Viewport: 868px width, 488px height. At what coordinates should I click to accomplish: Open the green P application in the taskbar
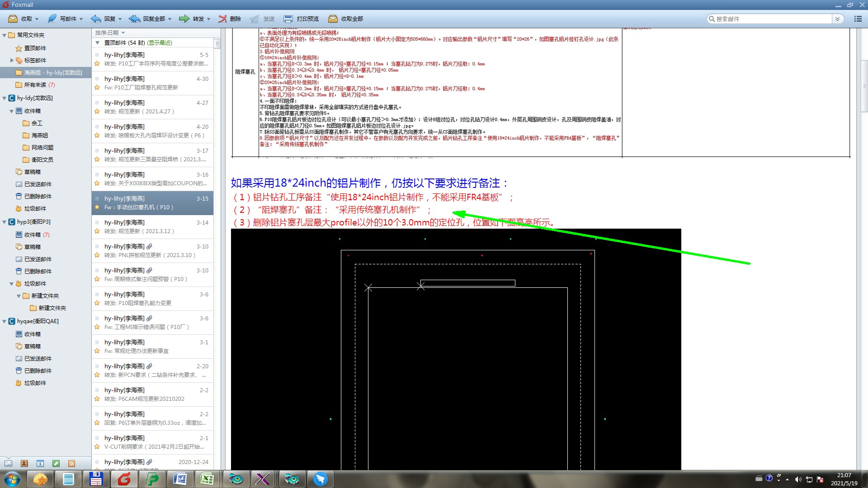(x=152, y=479)
